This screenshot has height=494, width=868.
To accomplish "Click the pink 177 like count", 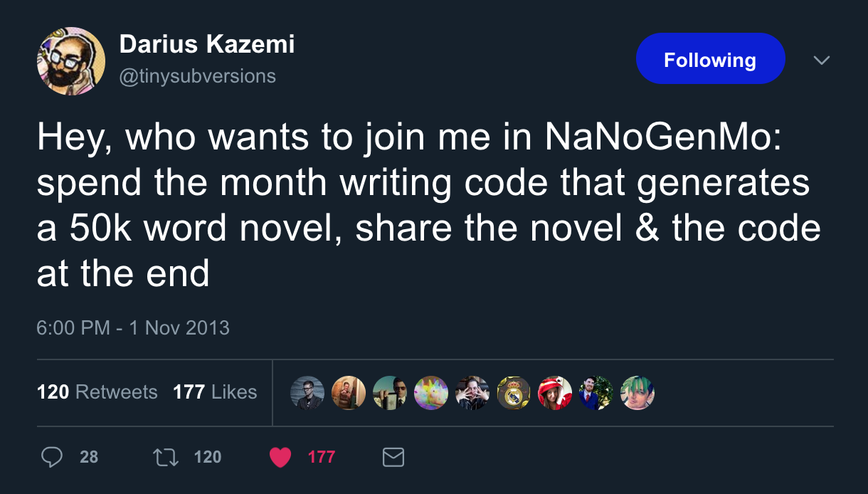I will tap(321, 457).
